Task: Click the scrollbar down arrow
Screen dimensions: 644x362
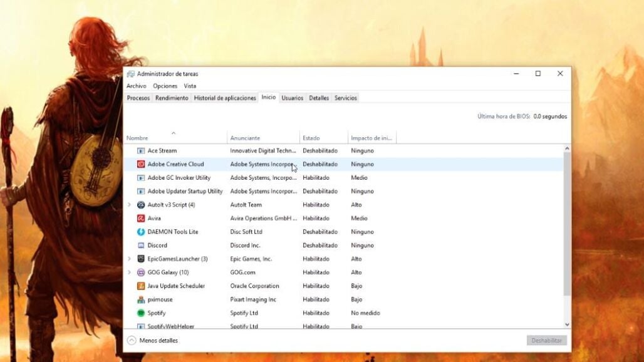Action: [x=567, y=324]
